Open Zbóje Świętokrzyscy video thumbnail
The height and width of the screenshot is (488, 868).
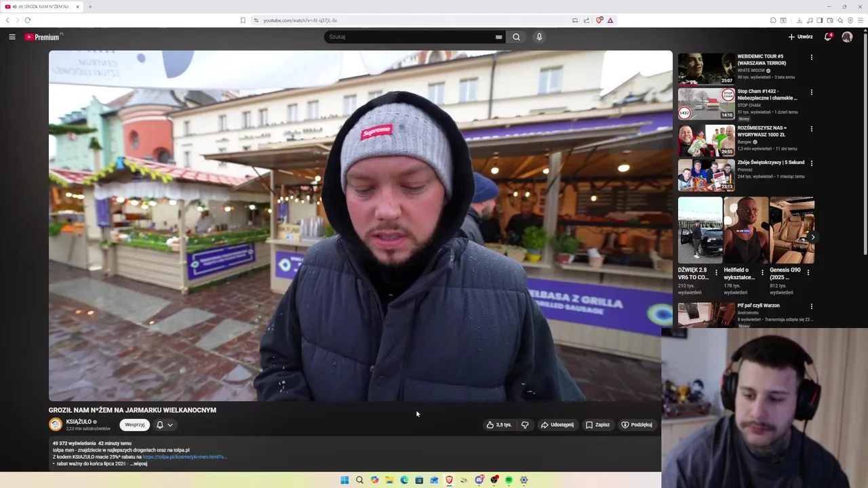(x=706, y=175)
